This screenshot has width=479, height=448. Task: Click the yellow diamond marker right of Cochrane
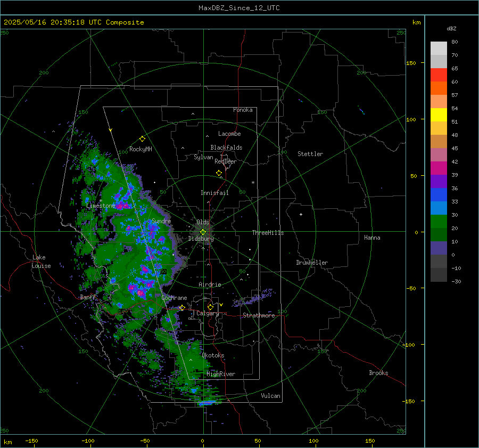click(x=182, y=307)
